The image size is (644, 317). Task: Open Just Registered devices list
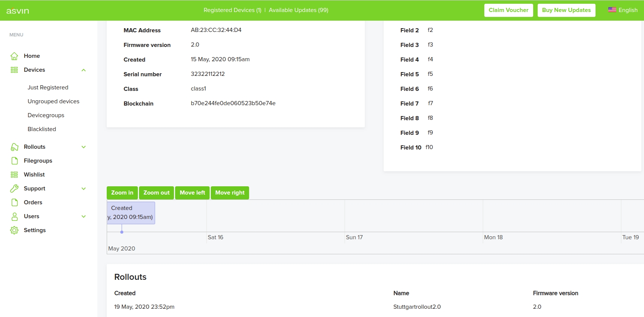point(48,88)
